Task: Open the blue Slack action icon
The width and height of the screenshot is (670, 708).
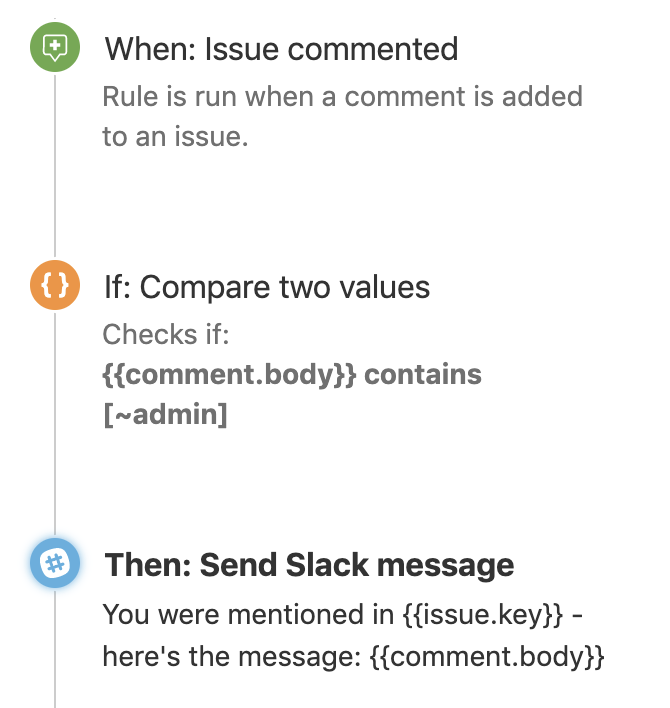Action: [55, 563]
